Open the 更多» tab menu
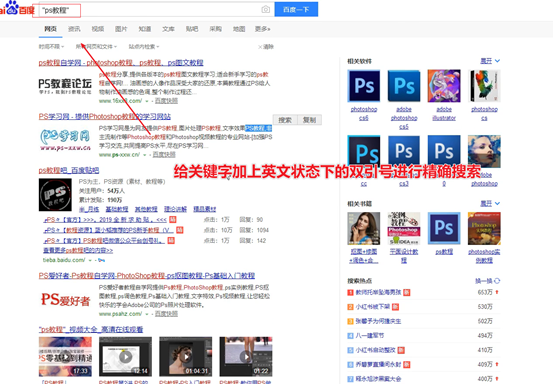The image size is (553, 384). 263,29
